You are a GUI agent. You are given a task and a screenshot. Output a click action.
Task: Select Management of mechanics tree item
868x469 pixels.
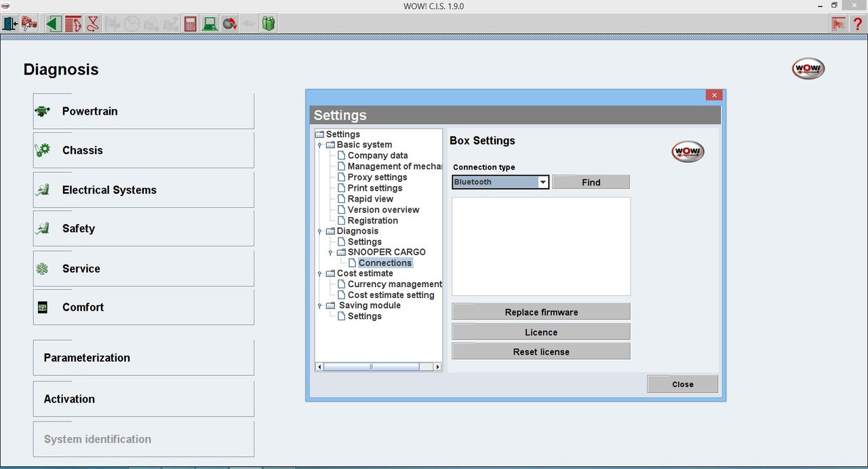pos(395,166)
